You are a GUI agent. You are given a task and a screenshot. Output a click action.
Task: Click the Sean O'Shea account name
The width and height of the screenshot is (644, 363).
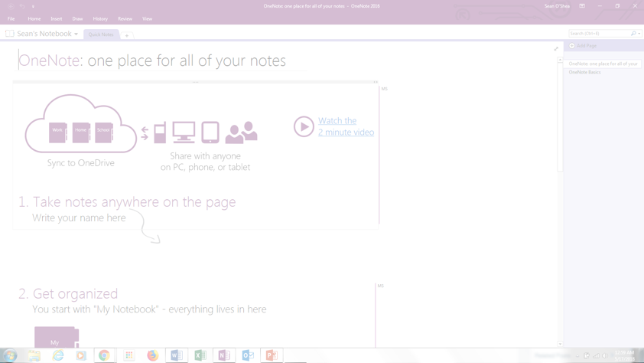[x=557, y=6]
